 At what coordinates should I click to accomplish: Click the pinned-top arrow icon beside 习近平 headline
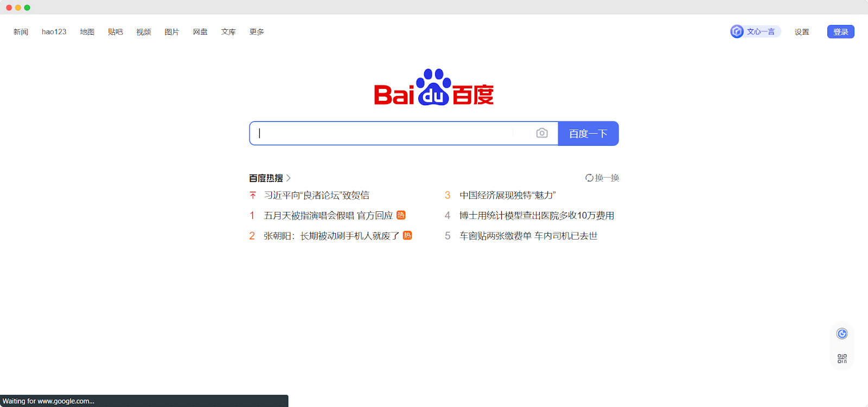(253, 195)
